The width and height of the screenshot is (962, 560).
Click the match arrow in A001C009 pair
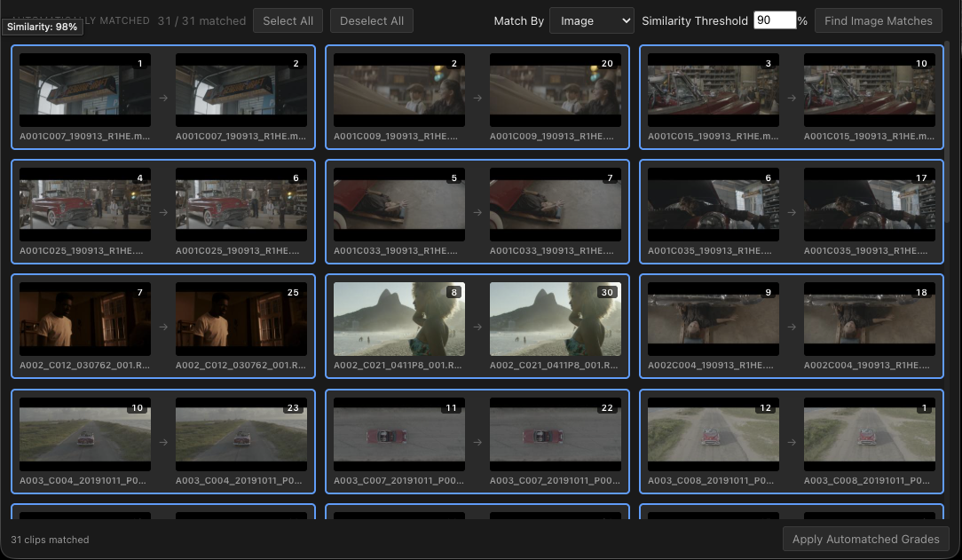[477, 98]
